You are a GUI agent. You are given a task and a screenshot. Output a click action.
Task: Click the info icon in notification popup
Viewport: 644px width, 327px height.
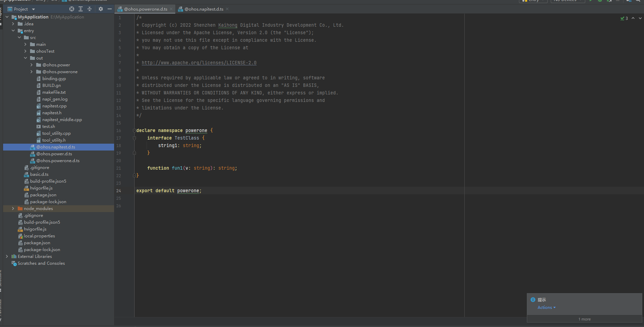(533, 300)
